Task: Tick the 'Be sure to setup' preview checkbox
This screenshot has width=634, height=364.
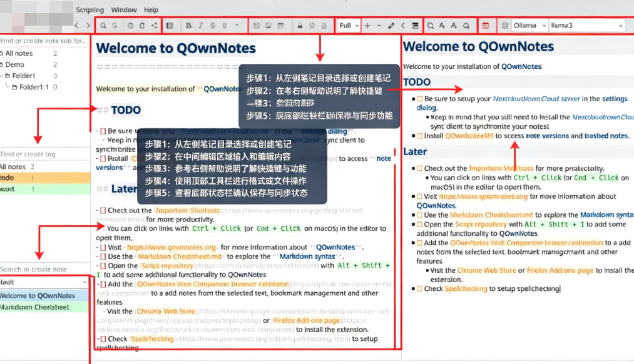Action: (x=420, y=99)
